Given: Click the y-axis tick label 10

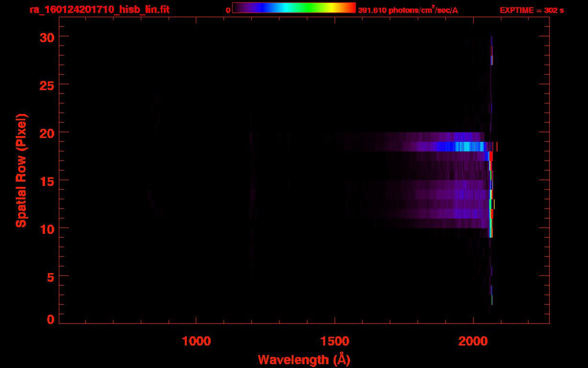Looking at the screenshot, I should [x=48, y=229].
